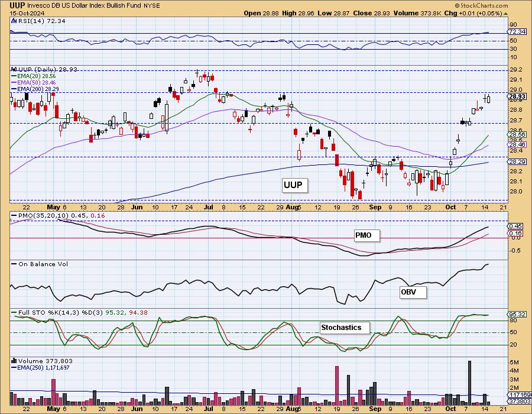532x414 pixels.
Task: Click the 95.32 stochastics tag on right axis
Action: pos(517,314)
